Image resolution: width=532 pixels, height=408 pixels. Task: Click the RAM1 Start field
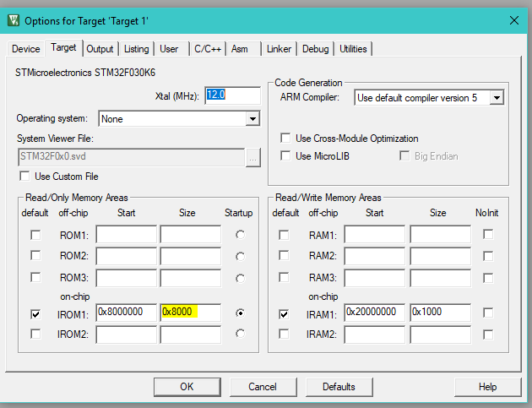coord(375,234)
